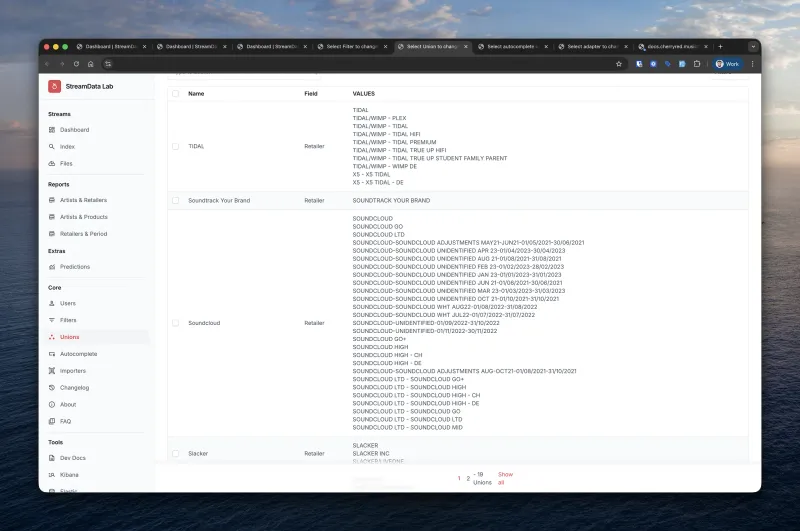Bookmark this page with star icon

(x=619, y=64)
